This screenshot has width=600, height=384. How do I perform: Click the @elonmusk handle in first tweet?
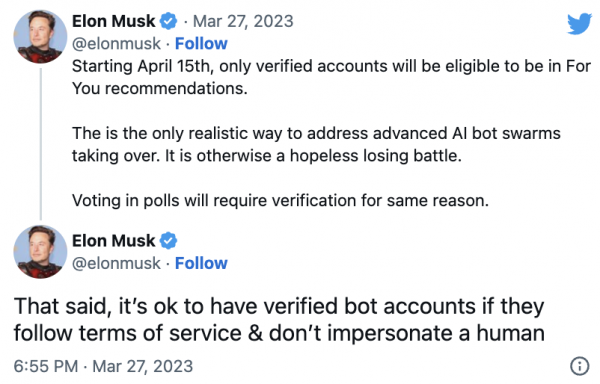coord(116,44)
